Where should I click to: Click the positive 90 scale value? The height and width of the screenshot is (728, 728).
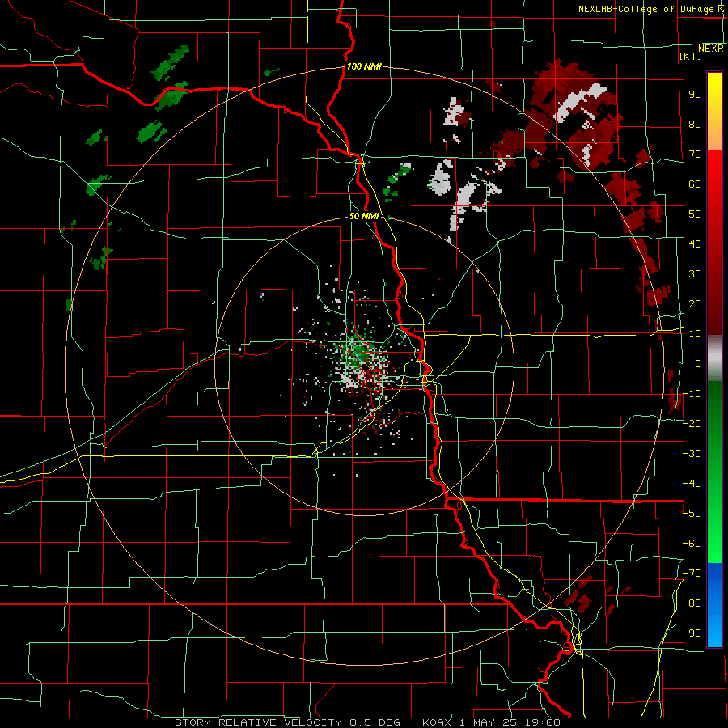point(695,95)
